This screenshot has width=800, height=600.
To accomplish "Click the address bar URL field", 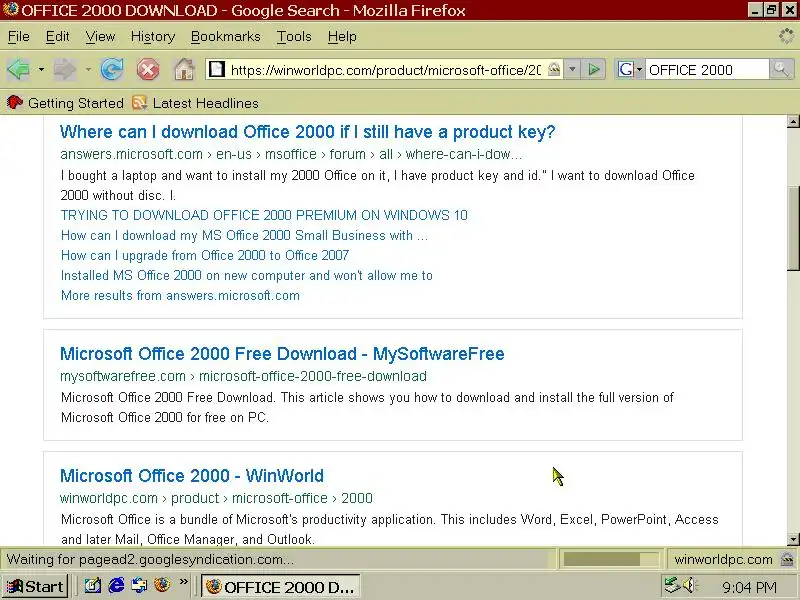I will [386, 70].
